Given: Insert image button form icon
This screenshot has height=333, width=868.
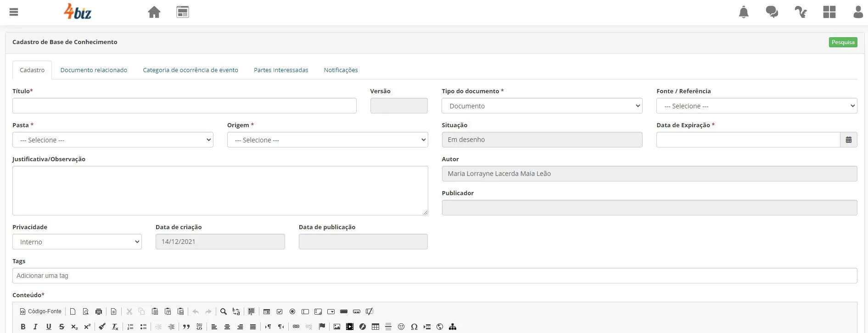Looking at the screenshot, I should pos(357,311).
